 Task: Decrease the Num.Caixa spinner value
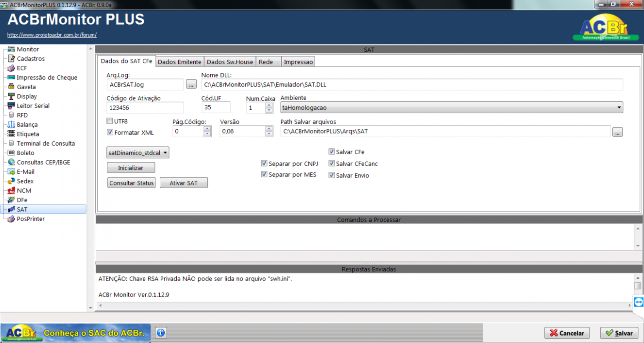tap(269, 111)
